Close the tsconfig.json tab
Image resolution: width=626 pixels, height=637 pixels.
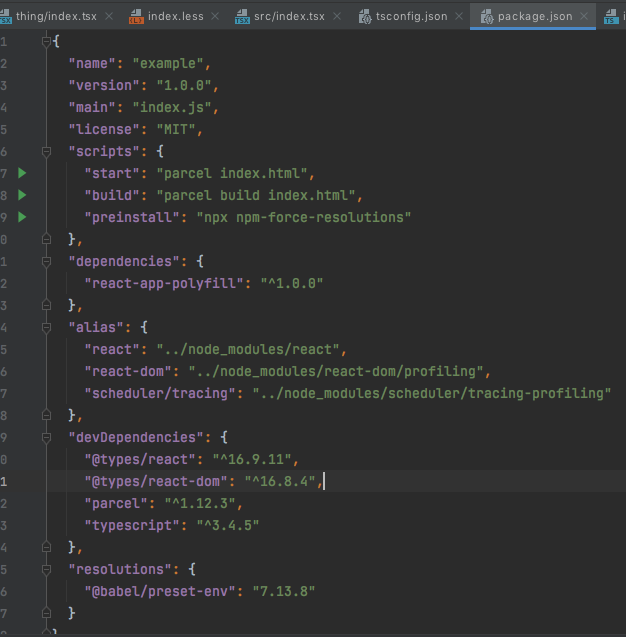pos(459,16)
